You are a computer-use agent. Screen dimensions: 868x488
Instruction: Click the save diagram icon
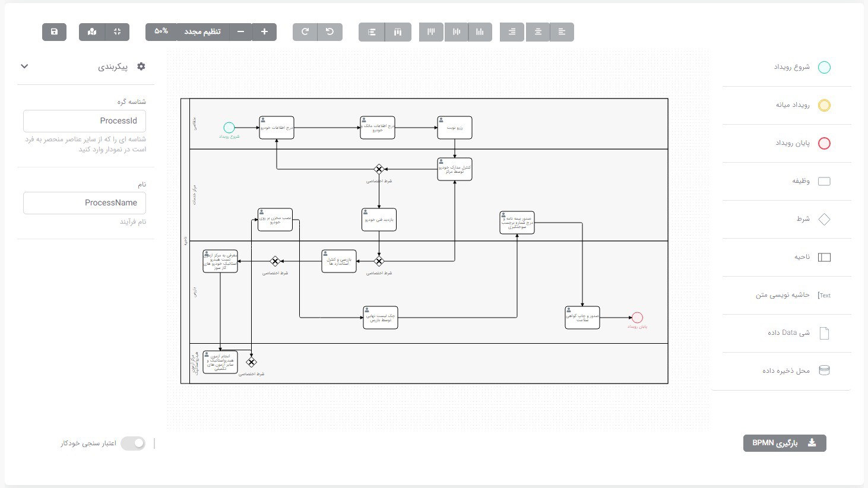(54, 32)
